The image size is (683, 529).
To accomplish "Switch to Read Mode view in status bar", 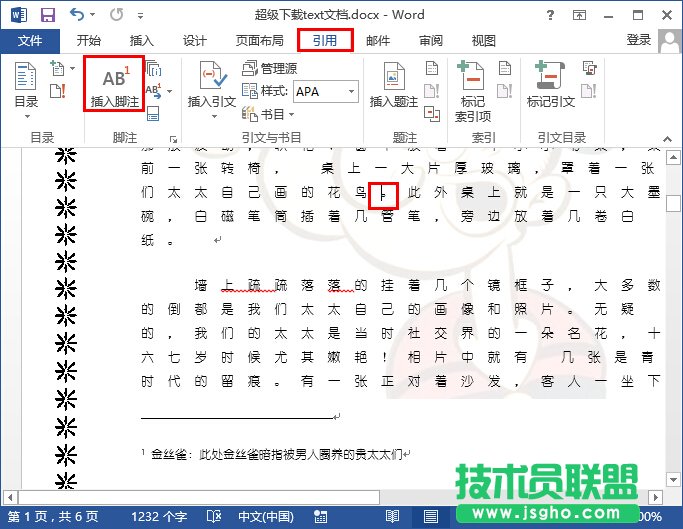I will point(393,516).
